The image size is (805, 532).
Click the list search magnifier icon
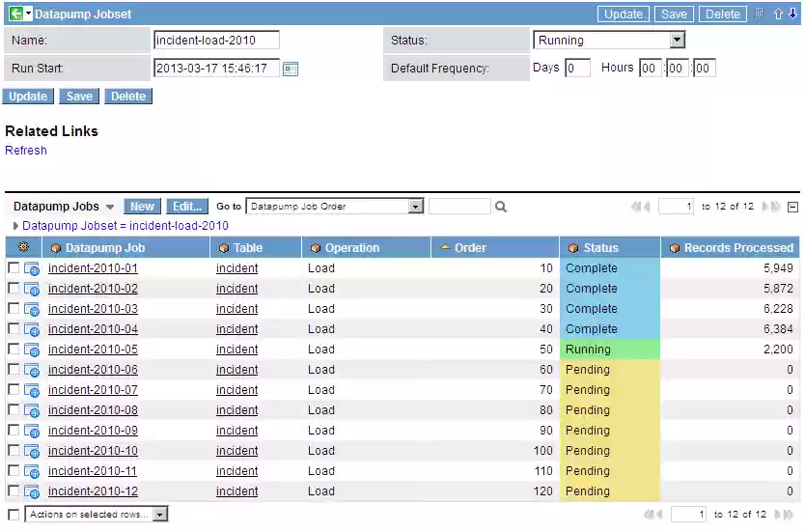coord(501,207)
